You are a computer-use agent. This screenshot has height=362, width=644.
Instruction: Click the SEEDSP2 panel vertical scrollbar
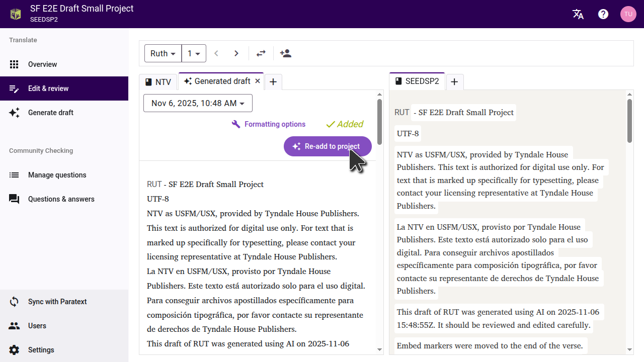[x=629, y=121]
